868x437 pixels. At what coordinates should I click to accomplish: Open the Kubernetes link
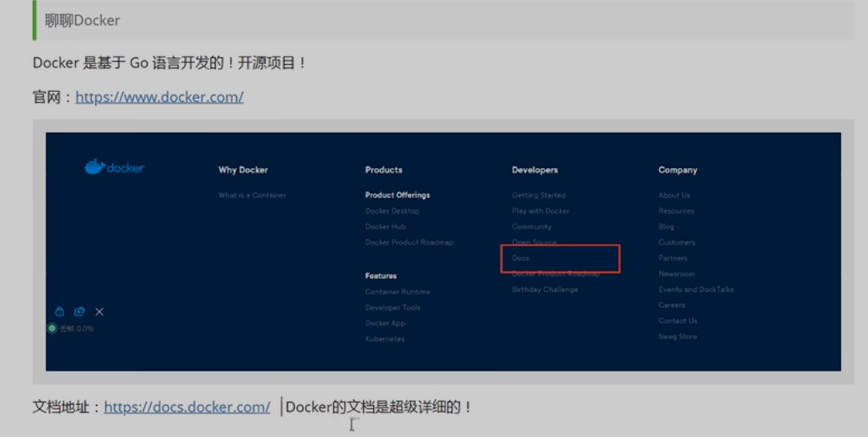coord(385,339)
